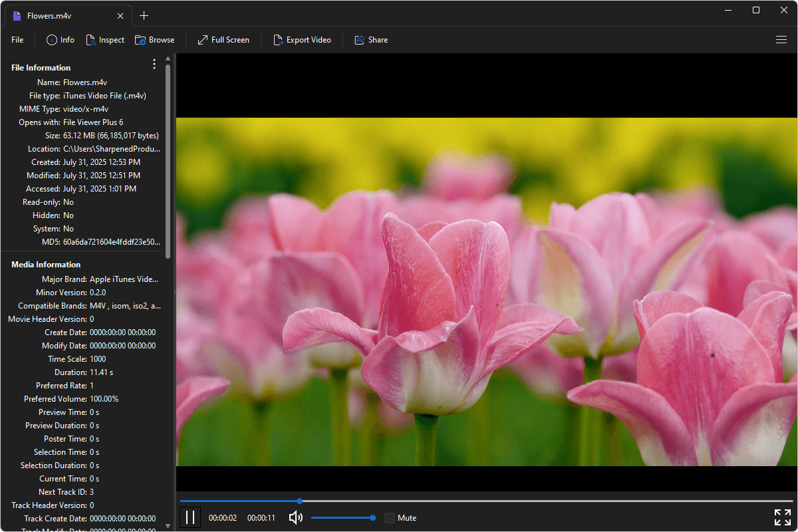Click Browse in the toolbar
798x532 pixels.
(x=154, y=40)
